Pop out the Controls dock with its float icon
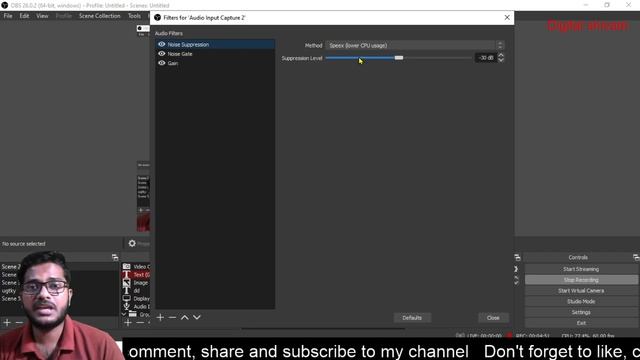The width and height of the screenshot is (640, 360). [636, 257]
